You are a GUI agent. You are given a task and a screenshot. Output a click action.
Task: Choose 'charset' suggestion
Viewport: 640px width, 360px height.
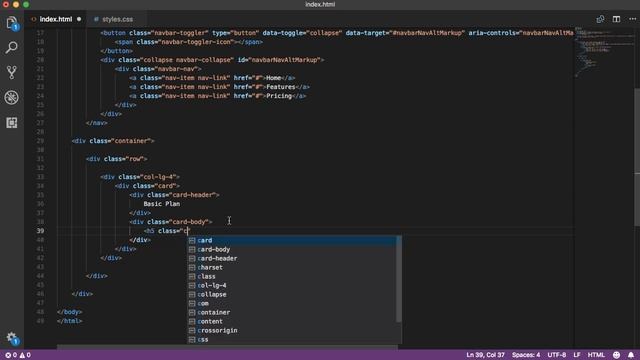pos(291,267)
